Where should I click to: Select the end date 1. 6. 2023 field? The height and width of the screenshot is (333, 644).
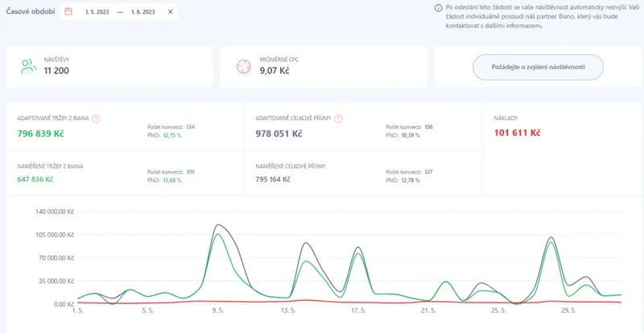coord(143,12)
